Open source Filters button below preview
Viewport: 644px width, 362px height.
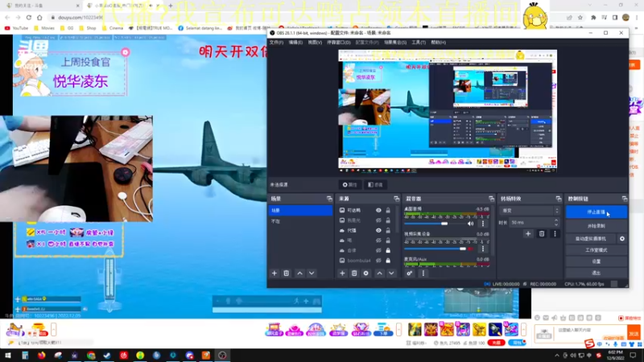[375, 185]
